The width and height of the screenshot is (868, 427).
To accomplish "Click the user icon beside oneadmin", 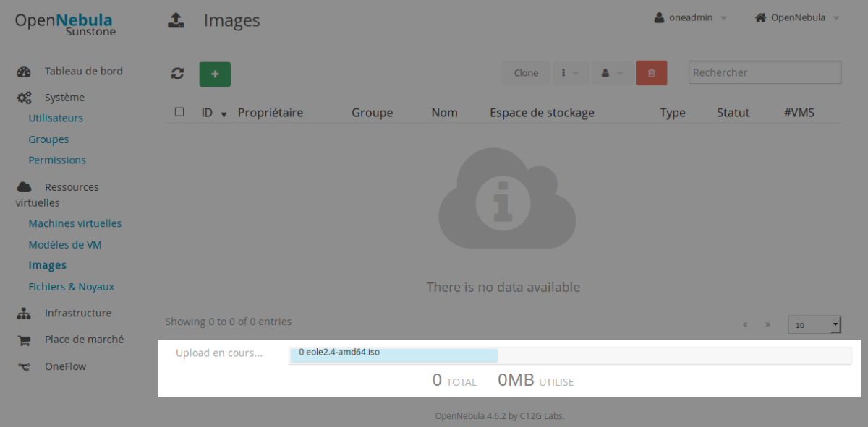I will point(659,17).
